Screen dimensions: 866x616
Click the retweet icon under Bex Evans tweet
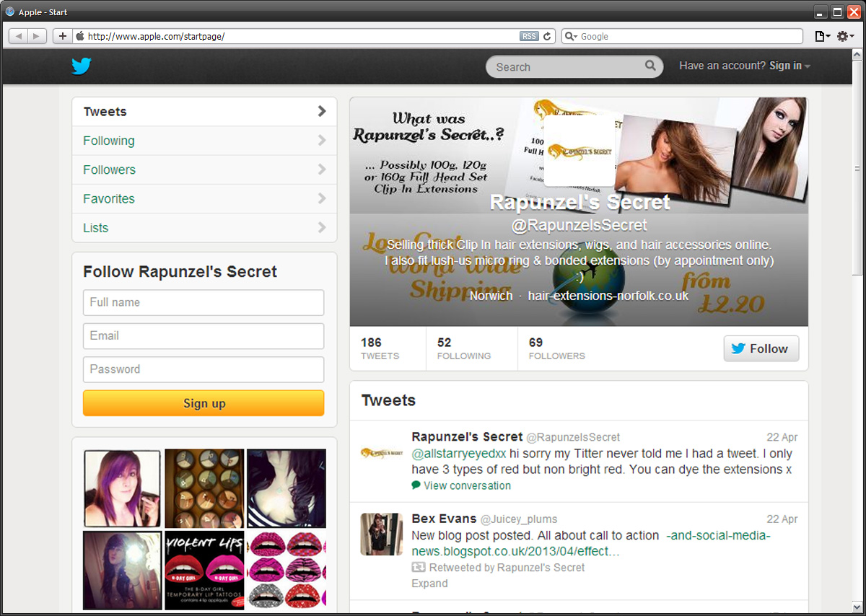pyautogui.click(x=418, y=568)
